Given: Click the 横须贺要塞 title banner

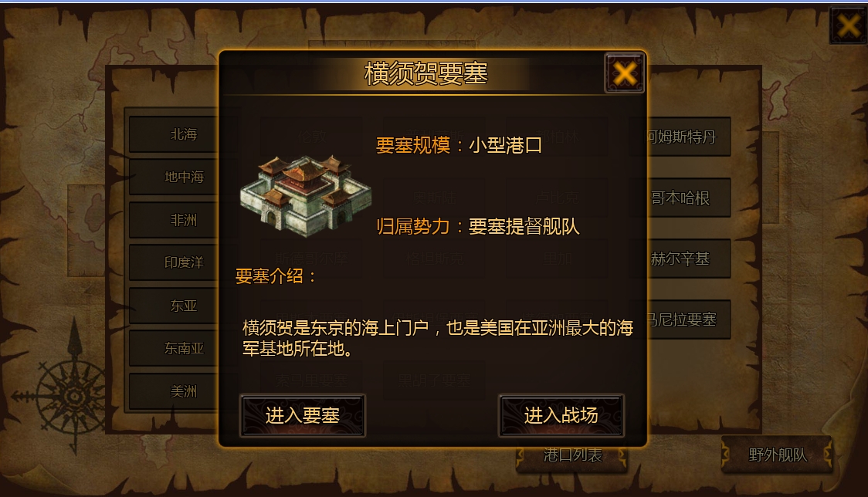Looking at the screenshot, I should pyautogui.click(x=426, y=73).
